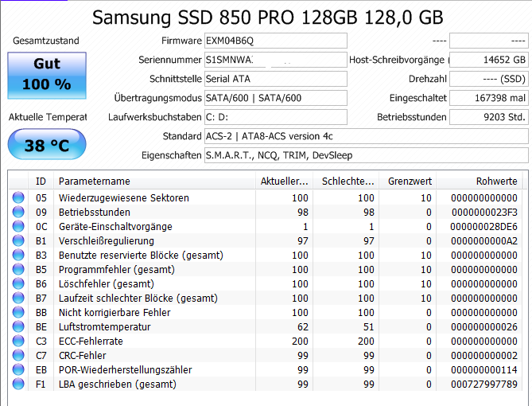Image resolution: width=532 pixels, height=406 pixels.
Task: Click status orb for POR-Wiederherstellungszähler
Action: tap(18, 369)
